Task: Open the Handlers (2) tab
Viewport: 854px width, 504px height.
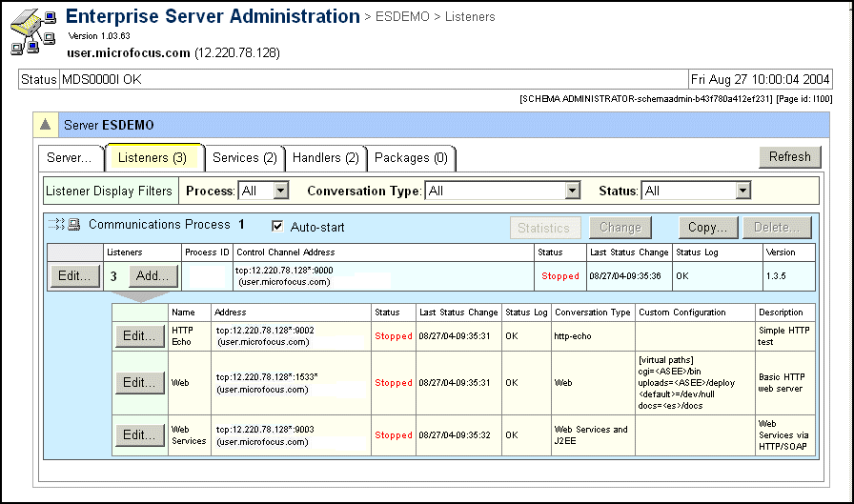Action: [325, 157]
